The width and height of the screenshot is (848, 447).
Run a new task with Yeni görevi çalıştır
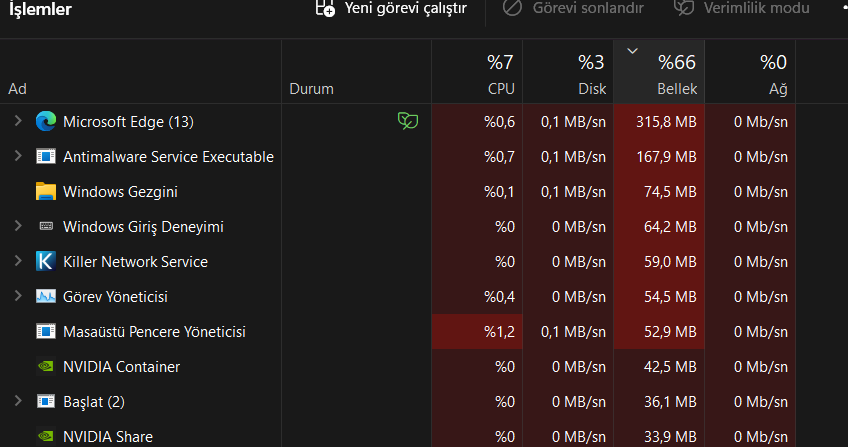click(391, 9)
